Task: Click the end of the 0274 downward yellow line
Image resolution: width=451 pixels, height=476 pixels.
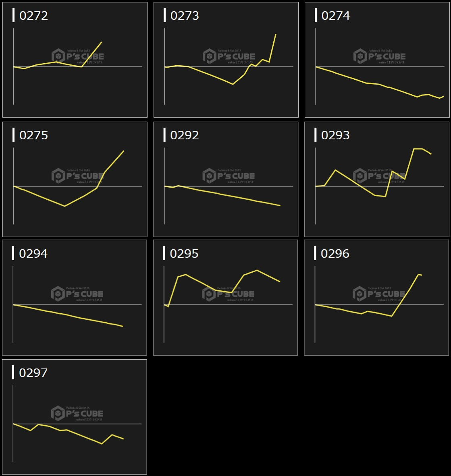Action: (x=443, y=96)
